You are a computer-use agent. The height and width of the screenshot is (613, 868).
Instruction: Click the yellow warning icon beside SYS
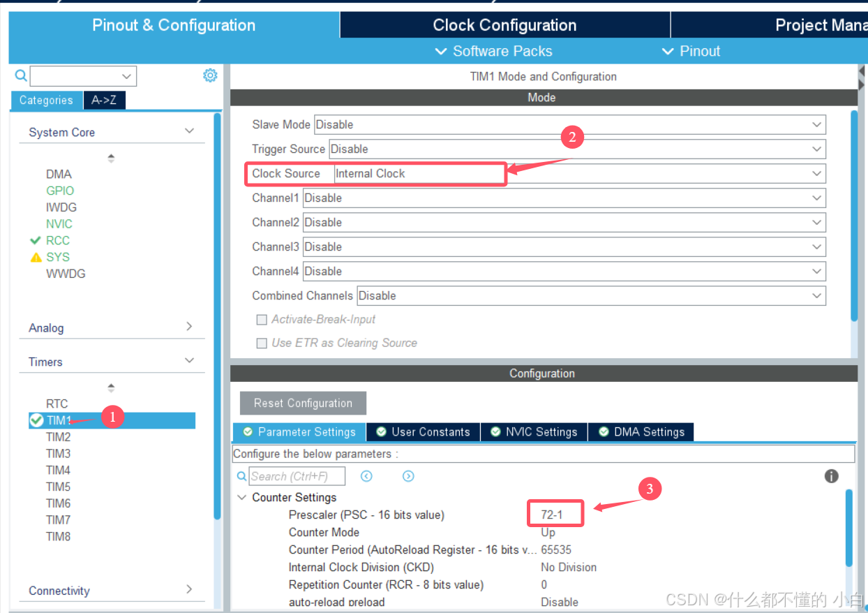point(36,257)
